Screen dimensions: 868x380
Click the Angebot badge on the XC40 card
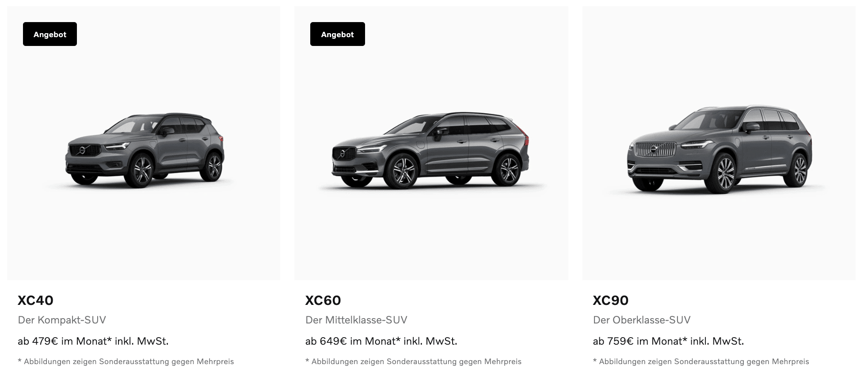(x=50, y=34)
